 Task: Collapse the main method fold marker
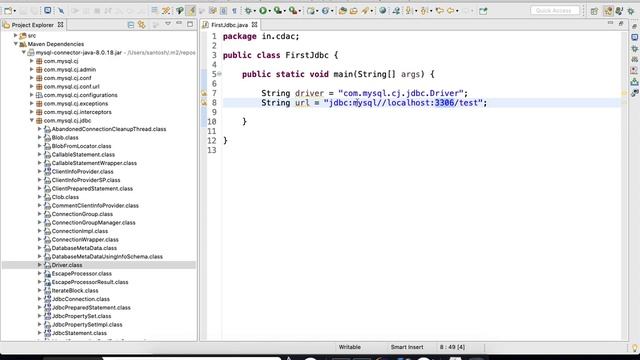220,74
